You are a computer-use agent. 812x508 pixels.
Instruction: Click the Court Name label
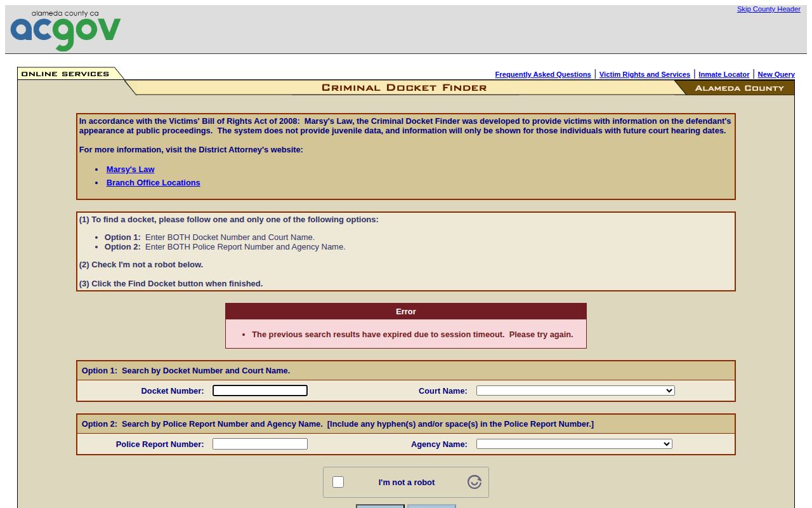[x=443, y=391]
